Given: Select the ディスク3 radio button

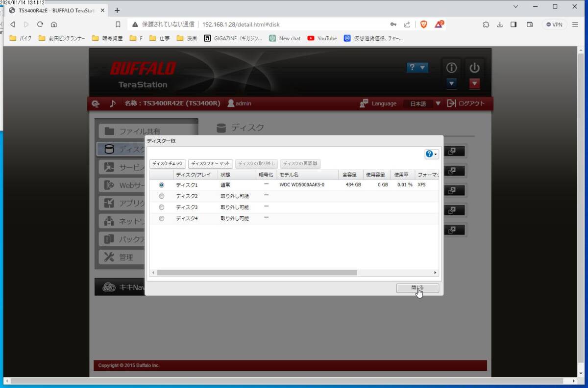Looking at the screenshot, I should click(x=162, y=207).
